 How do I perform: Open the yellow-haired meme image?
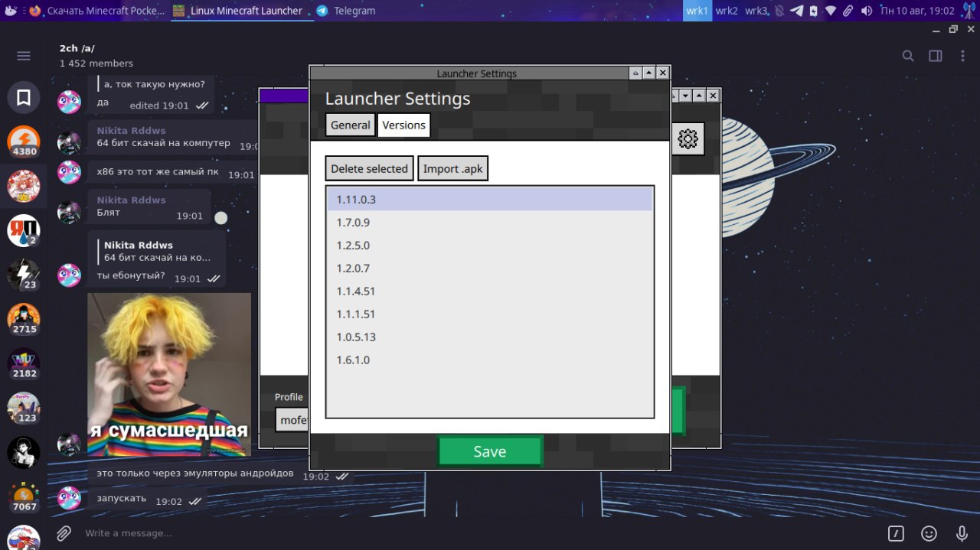[169, 374]
